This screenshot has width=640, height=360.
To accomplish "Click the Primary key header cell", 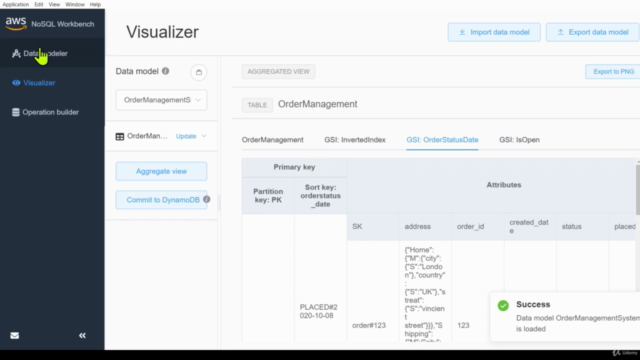I will (294, 167).
